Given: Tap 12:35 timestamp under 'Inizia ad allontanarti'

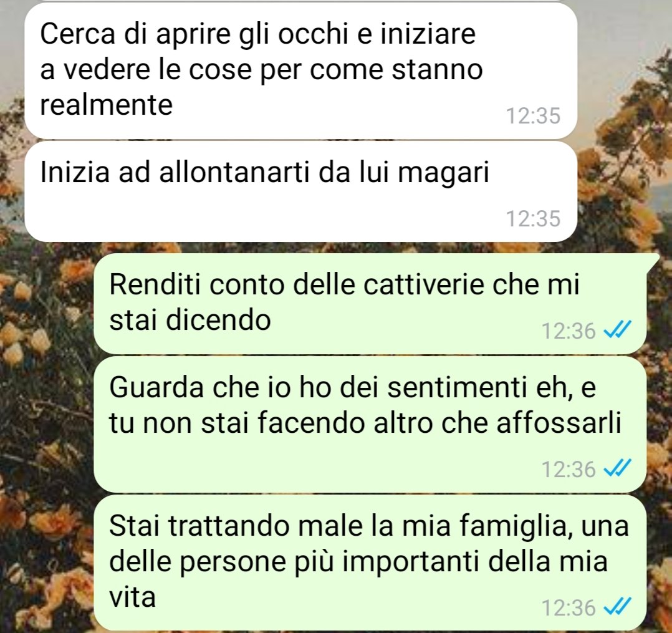Looking at the screenshot, I should click(x=533, y=219).
